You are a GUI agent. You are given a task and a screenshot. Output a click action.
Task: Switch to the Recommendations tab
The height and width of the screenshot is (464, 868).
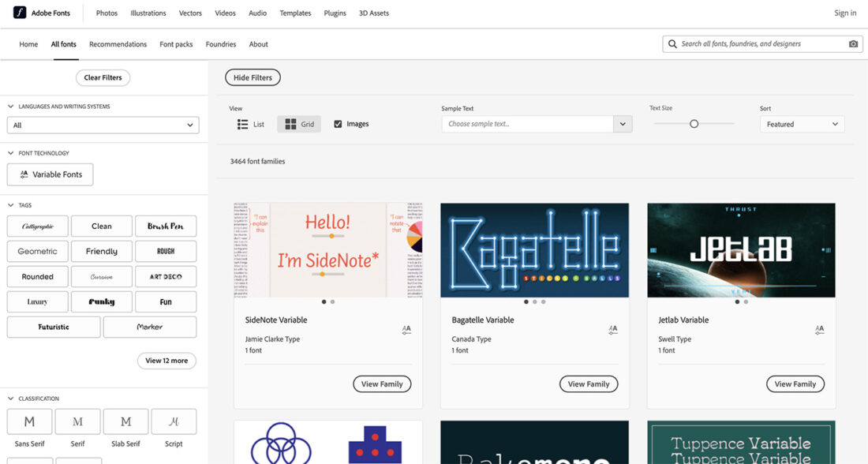[118, 44]
